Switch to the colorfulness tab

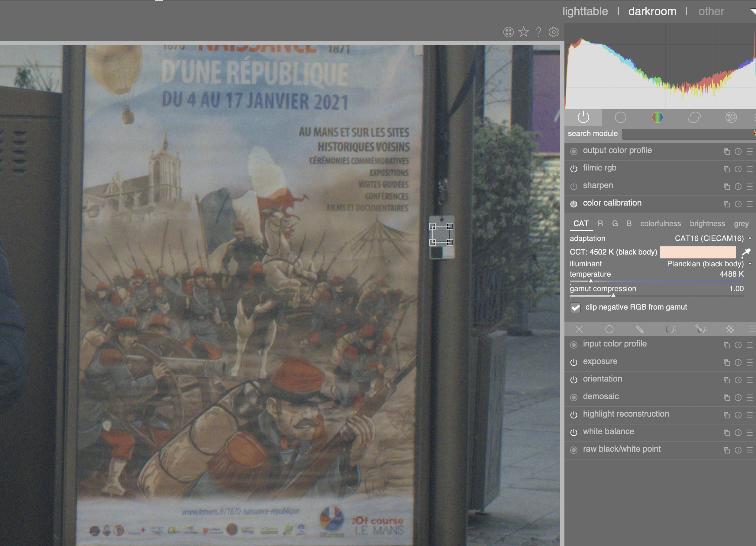point(660,224)
